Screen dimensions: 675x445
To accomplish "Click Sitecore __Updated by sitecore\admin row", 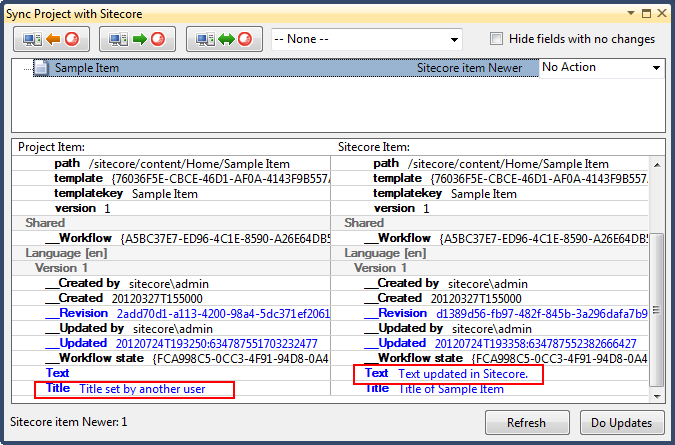I will (490, 329).
